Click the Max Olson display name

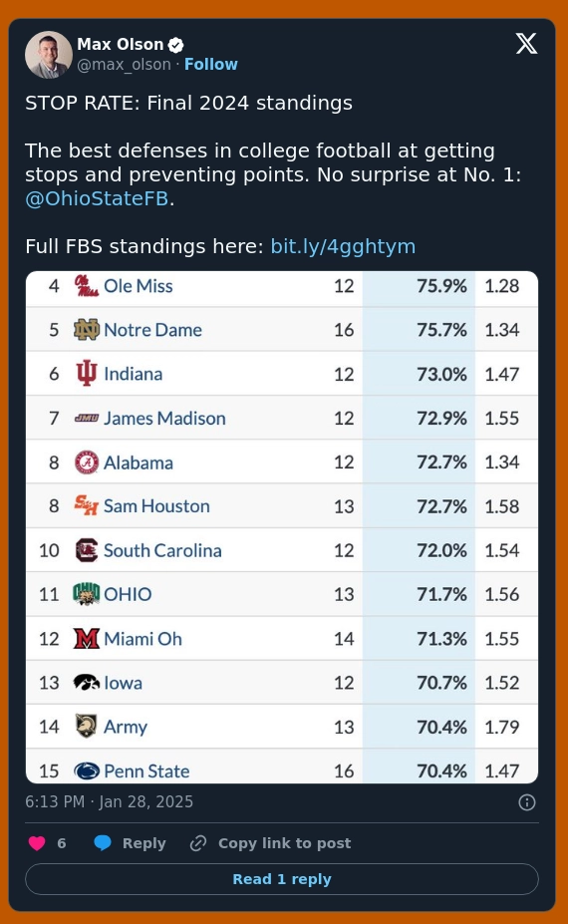[121, 44]
